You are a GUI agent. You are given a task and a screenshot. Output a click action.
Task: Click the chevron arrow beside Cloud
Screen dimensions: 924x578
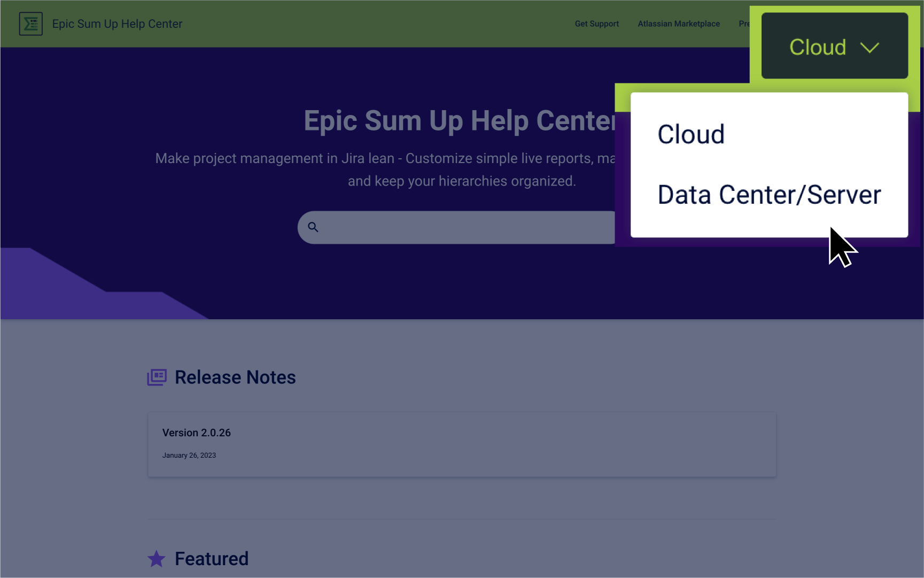pyautogui.click(x=869, y=48)
